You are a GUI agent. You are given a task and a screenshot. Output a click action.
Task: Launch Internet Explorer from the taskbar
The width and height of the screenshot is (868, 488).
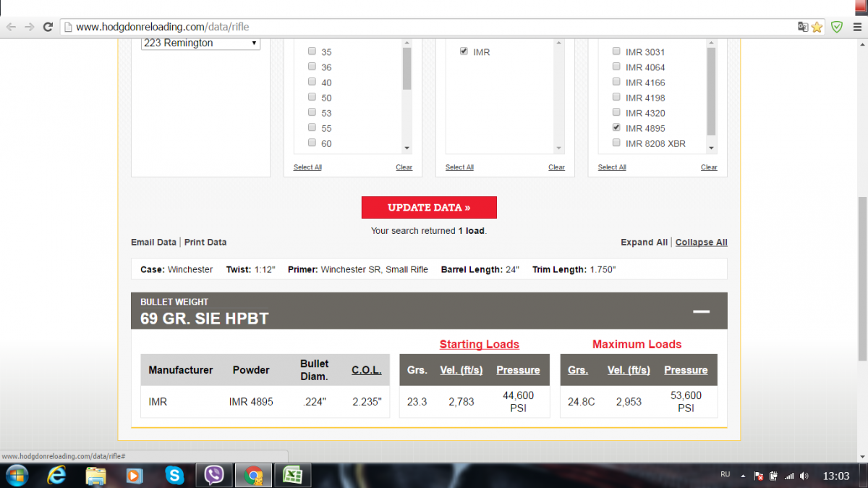tap(56, 476)
